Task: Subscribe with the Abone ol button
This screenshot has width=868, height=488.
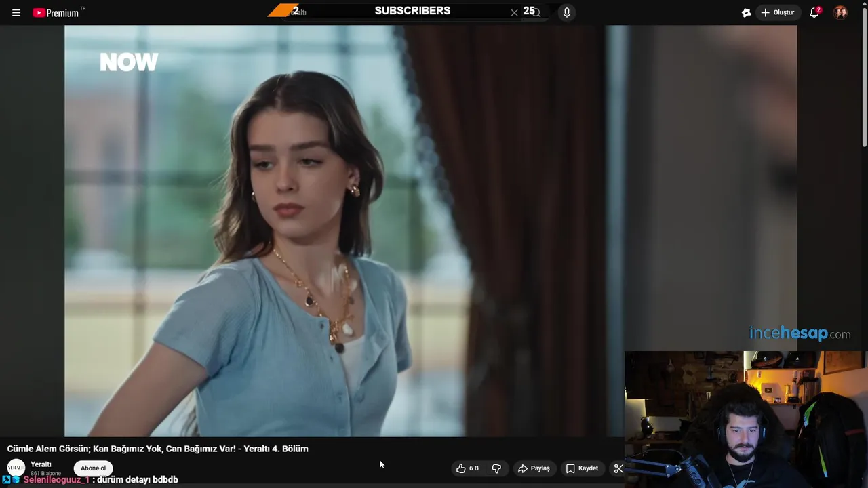Action: (94, 468)
